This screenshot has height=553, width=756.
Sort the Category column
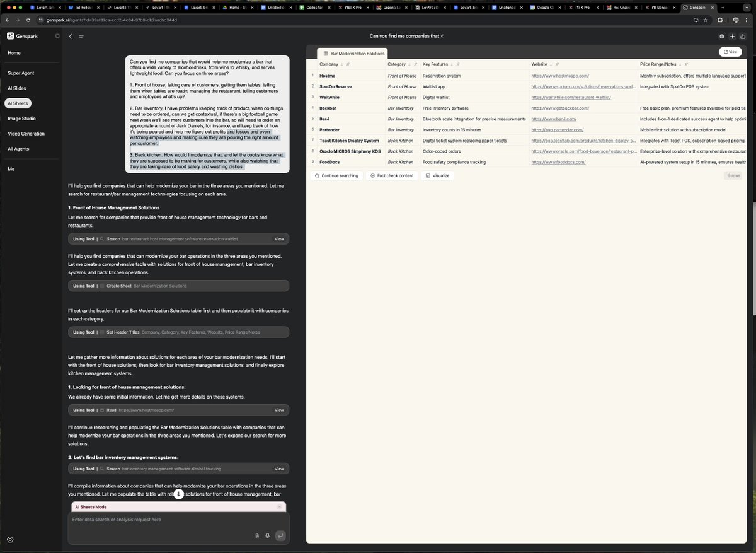409,64
